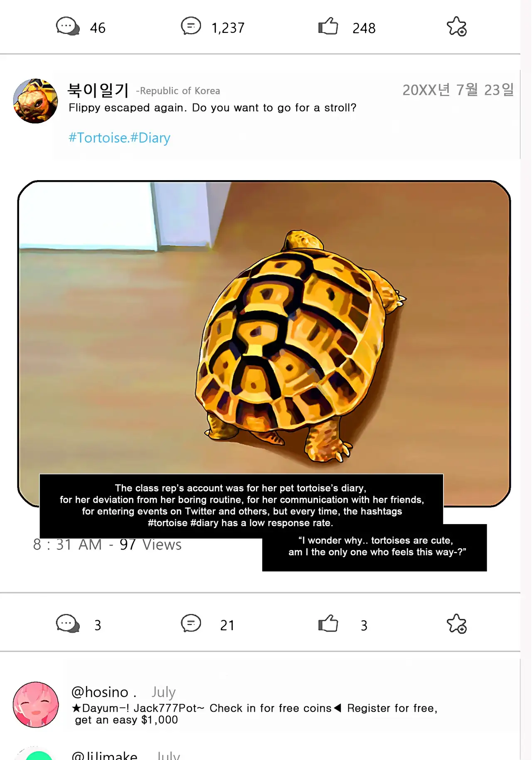
Task: Click the #Tortoise hashtag
Action: pos(98,138)
